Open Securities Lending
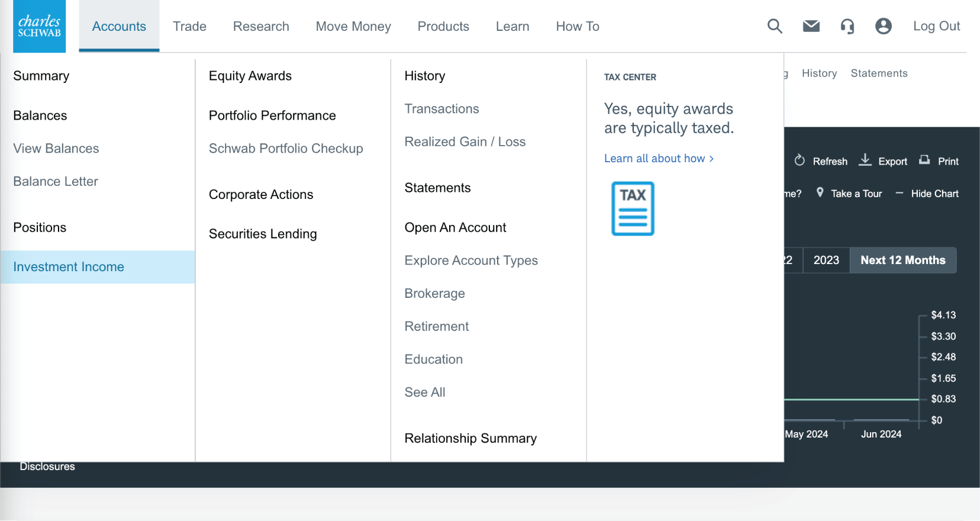Screen dimensions: 980x521 click(263, 234)
